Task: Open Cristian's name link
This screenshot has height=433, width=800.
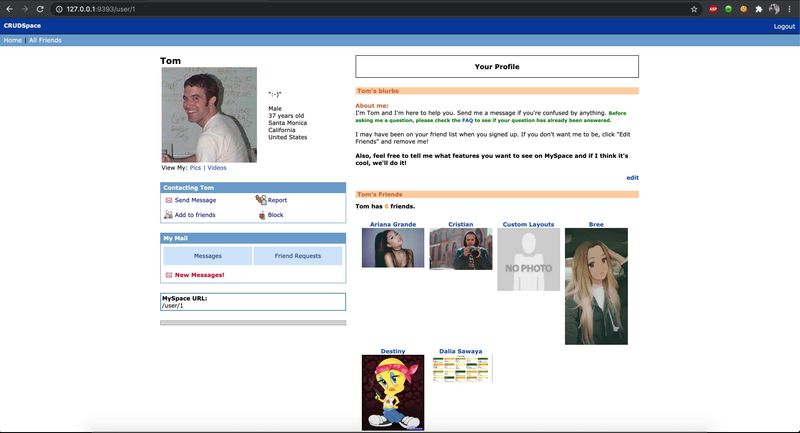Action: (x=461, y=224)
